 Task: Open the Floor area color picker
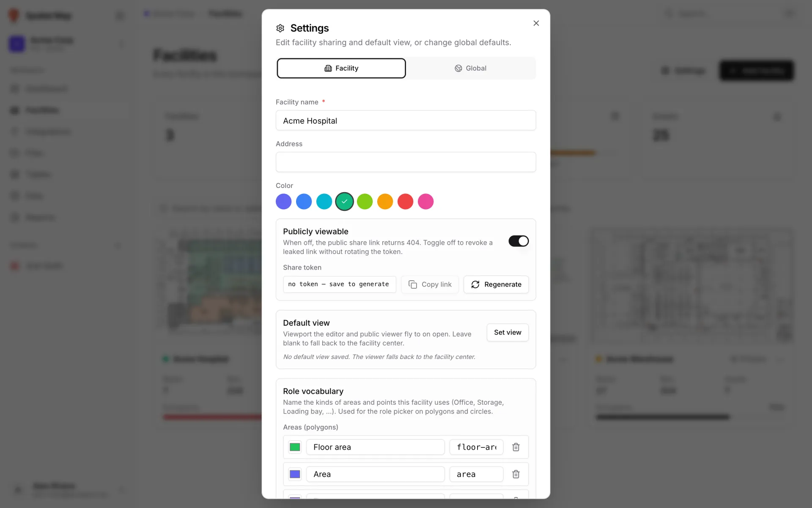295,447
